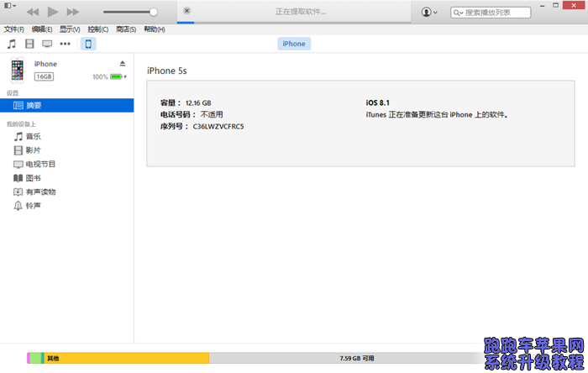Click the next track button

73,12
